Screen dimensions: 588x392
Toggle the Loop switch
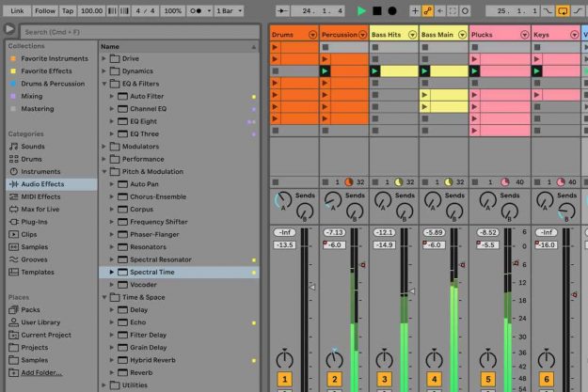point(563,11)
